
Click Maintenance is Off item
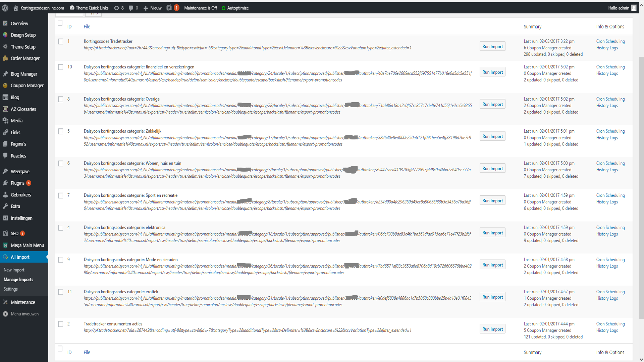coord(200,8)
